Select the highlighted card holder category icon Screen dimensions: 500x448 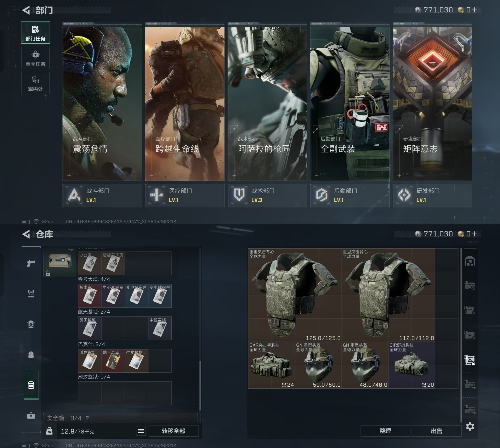pyautogui.click(x=31, y=385)
